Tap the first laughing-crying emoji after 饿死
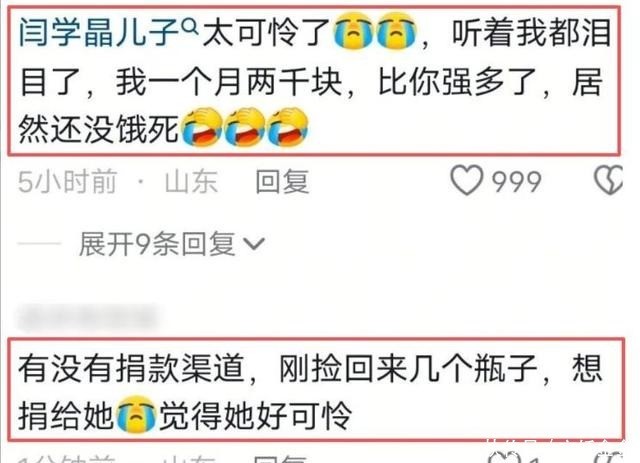This screenshot has height=463, width=640. [202, 127]
